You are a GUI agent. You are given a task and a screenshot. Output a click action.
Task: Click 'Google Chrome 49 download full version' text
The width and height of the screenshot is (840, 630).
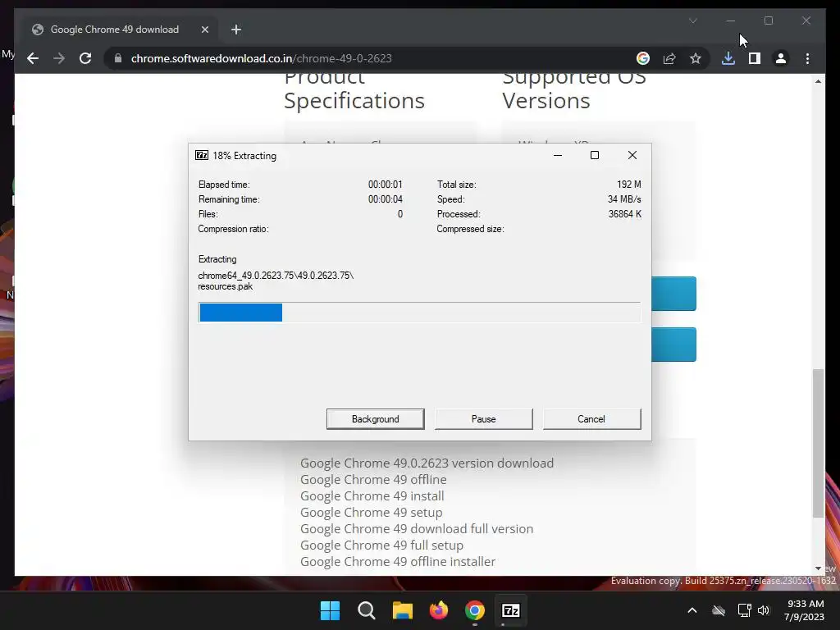coord(417,529)
